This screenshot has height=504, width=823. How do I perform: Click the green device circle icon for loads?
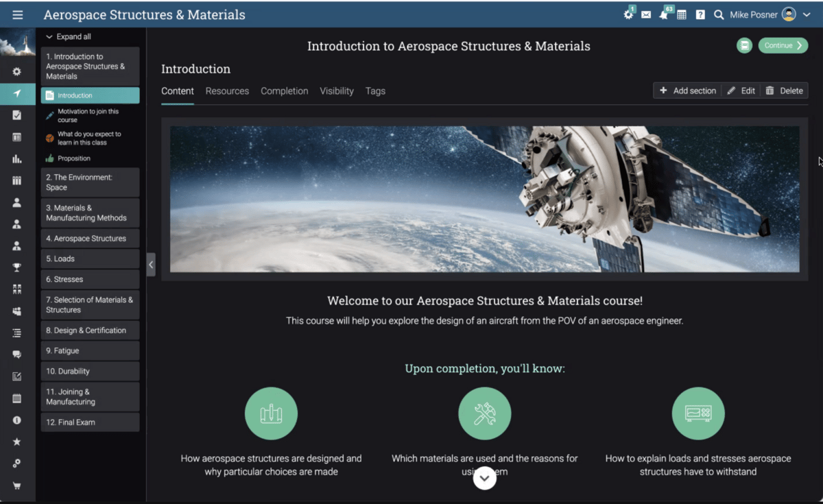point(698,413)
